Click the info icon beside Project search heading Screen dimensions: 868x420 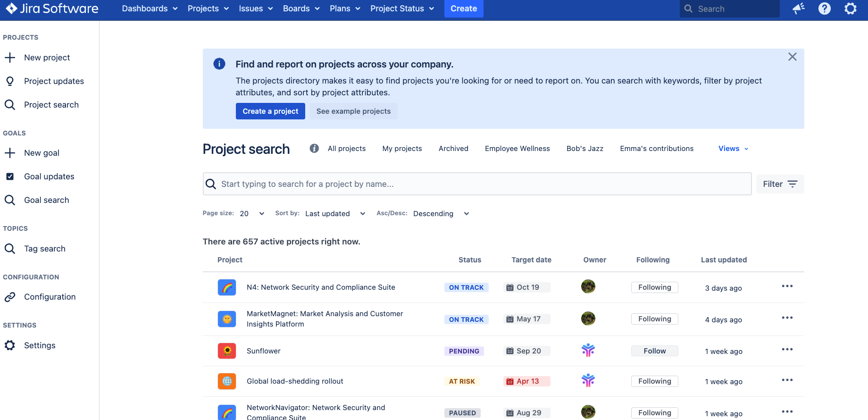point(314,148)
